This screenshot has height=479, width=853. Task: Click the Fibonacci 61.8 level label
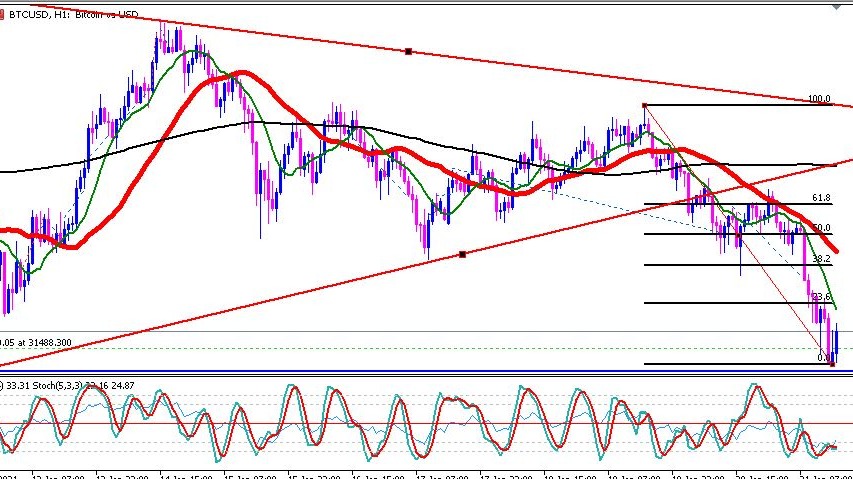(821, 198)
